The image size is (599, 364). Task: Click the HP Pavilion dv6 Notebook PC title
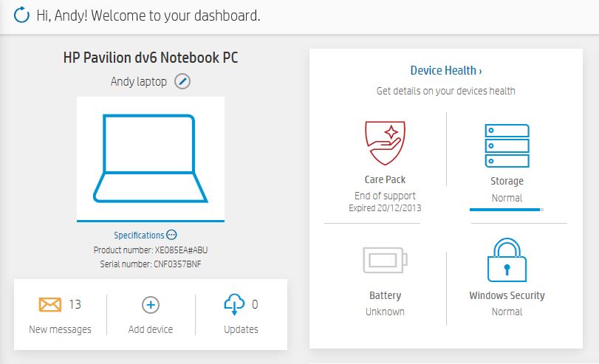[151, 58]
